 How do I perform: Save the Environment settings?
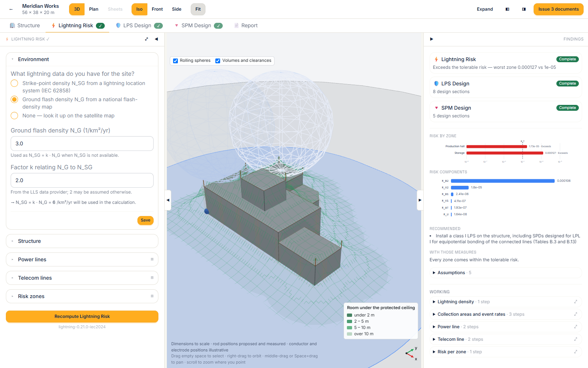click(x=146, y=220)
